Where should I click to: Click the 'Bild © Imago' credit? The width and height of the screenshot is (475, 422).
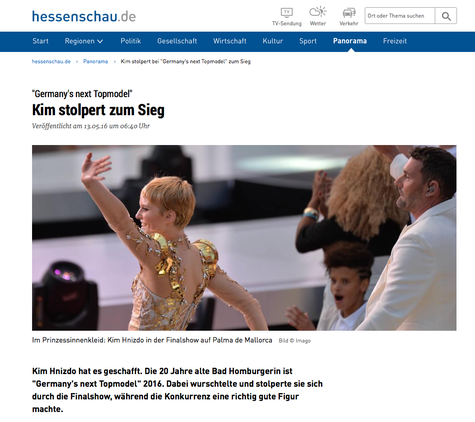(295, 341)
